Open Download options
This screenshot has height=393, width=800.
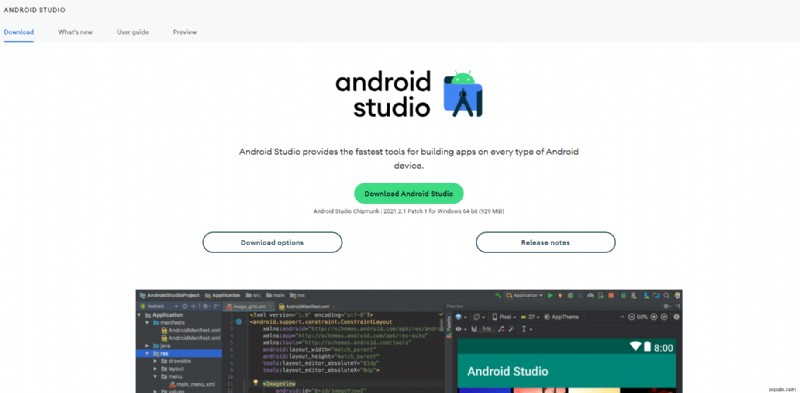(272, 242)
